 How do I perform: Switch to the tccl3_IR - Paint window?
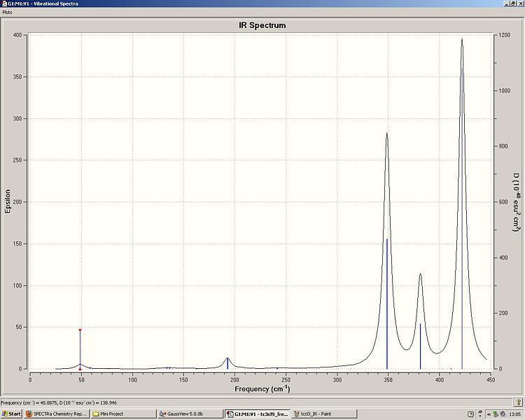[324, 414]
